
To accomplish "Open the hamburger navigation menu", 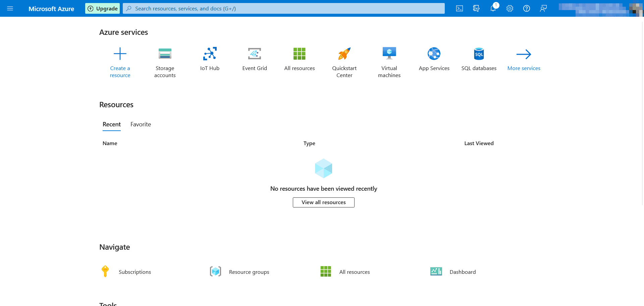I will [x=10, y=8].
